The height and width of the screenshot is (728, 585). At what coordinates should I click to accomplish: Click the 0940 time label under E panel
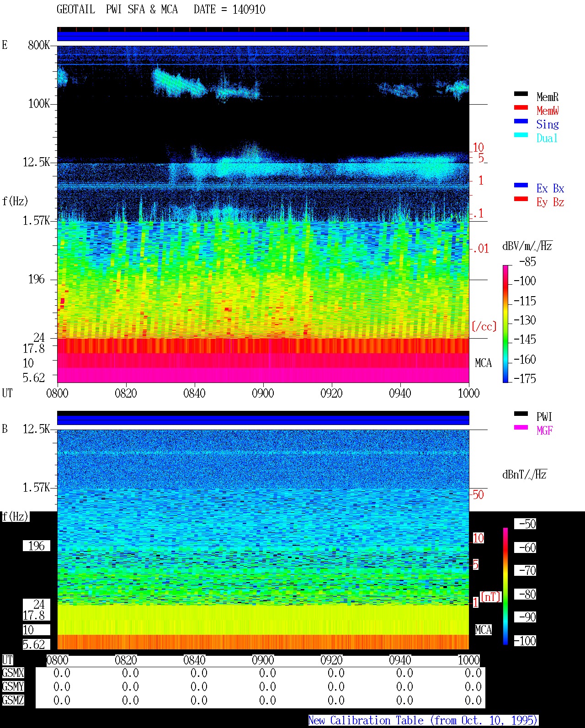pos(400,393)
